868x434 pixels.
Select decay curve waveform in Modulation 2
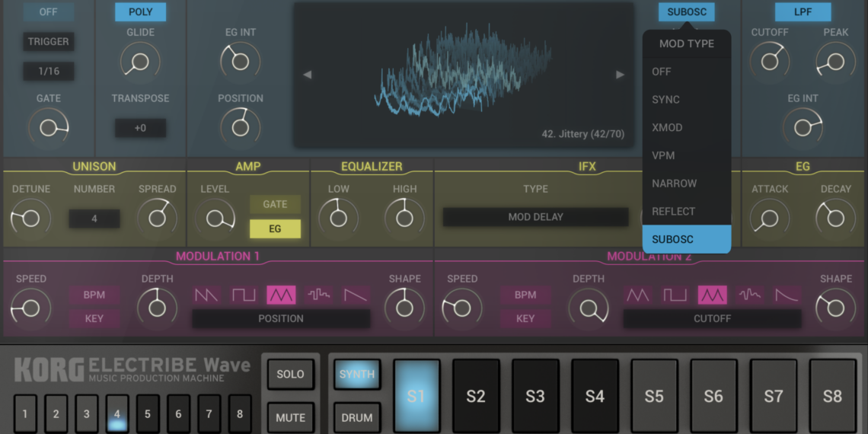coord(787,295)
